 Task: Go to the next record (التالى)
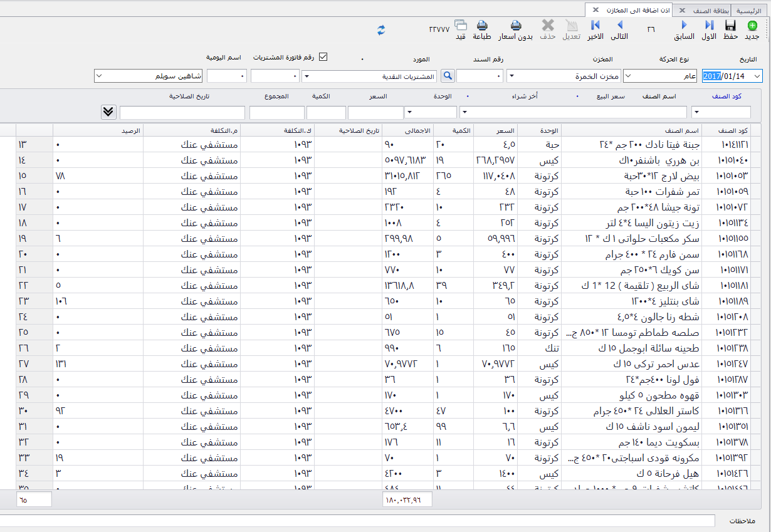click(619, 26)
